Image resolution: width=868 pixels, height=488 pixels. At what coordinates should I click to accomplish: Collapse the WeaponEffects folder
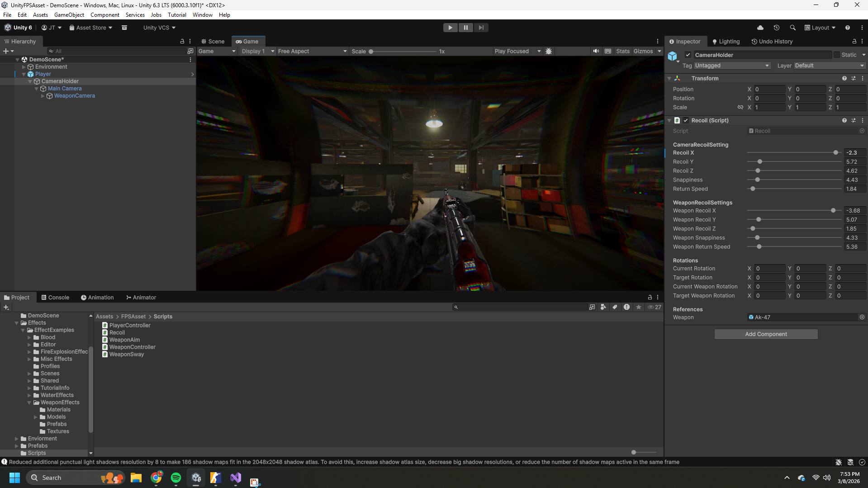pyautogui.click(x=29, y=403)
